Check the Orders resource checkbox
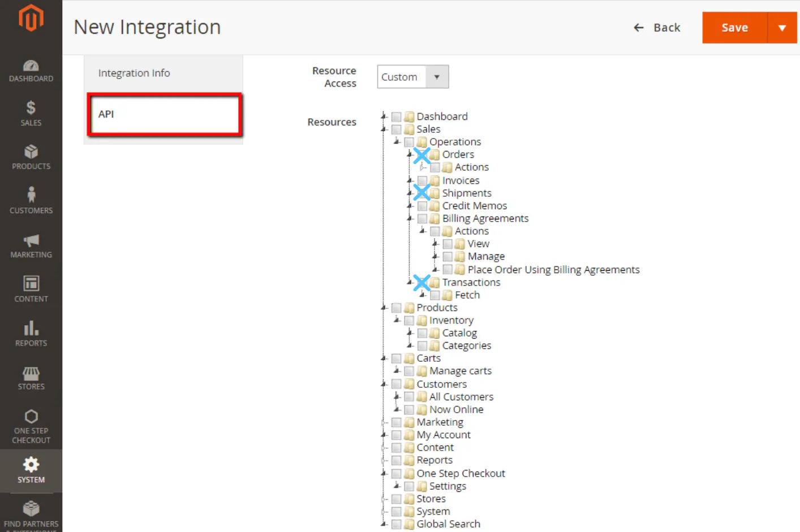This screenshot has width=800, height=532. [422, 154]
